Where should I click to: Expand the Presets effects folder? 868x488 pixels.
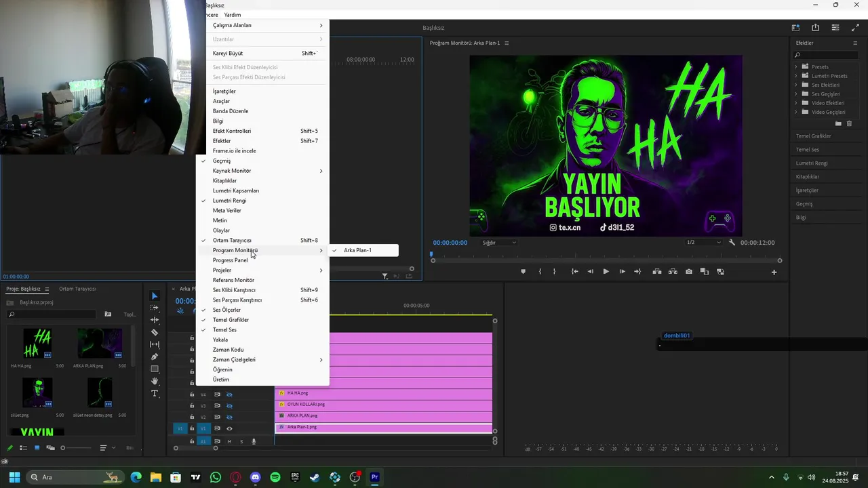[x=796, y=66]
